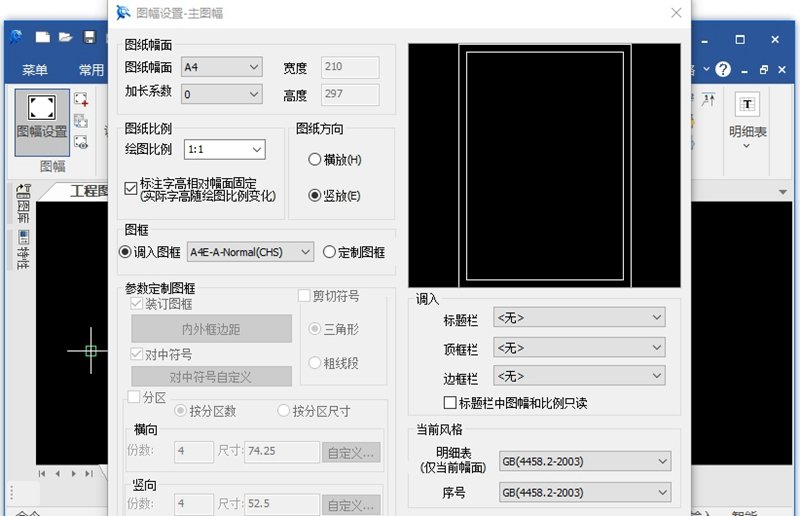The image size is (800, 516).
Task: Open the 边框栏 dropdown
Action: point(579,376)
